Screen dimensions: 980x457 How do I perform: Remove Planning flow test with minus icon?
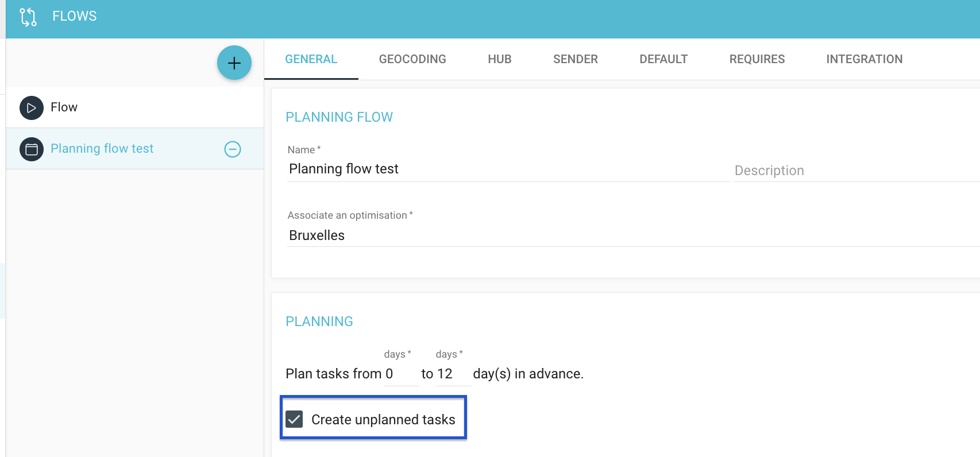(x=233, y=149)
